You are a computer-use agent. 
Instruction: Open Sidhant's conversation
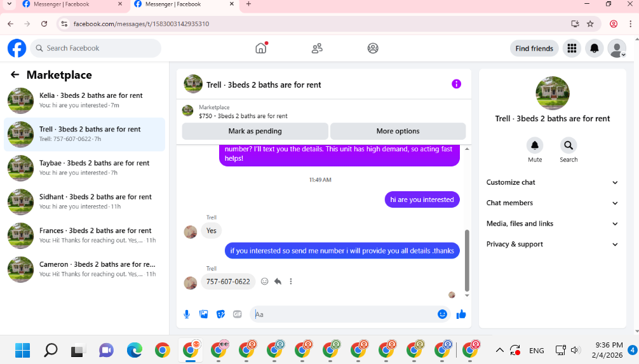click(x=84, y=202)
